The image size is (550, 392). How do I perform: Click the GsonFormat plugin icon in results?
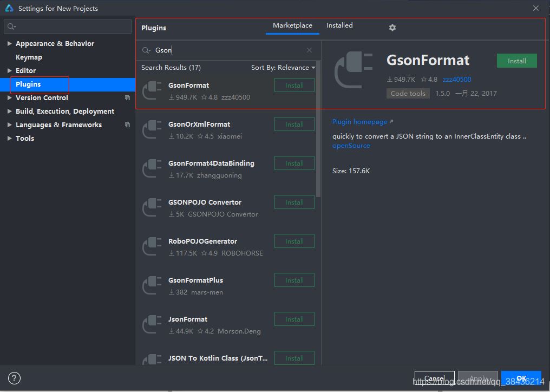(x=152, y=90)
